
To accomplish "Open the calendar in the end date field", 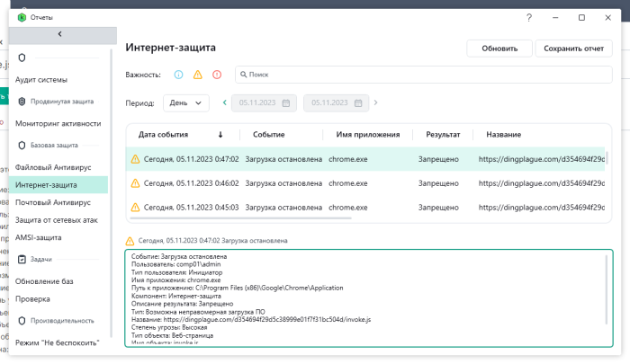I will coord(358,103).
